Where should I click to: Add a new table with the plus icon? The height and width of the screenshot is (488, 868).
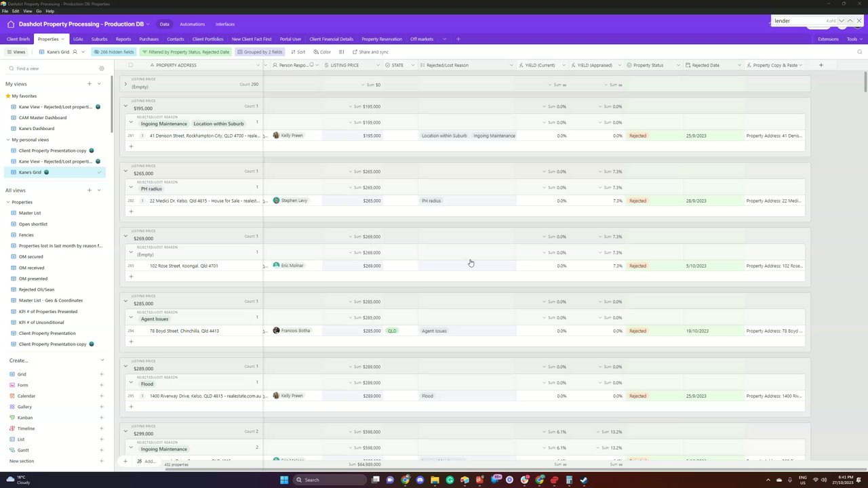click(458, 39)
